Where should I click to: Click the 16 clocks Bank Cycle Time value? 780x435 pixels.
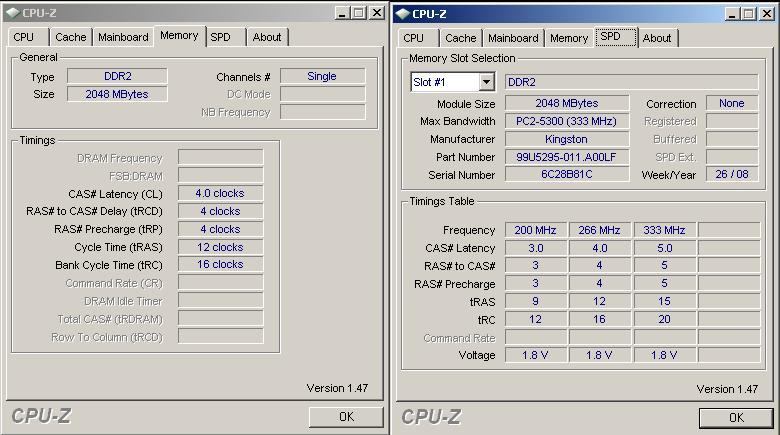[220, 264]
